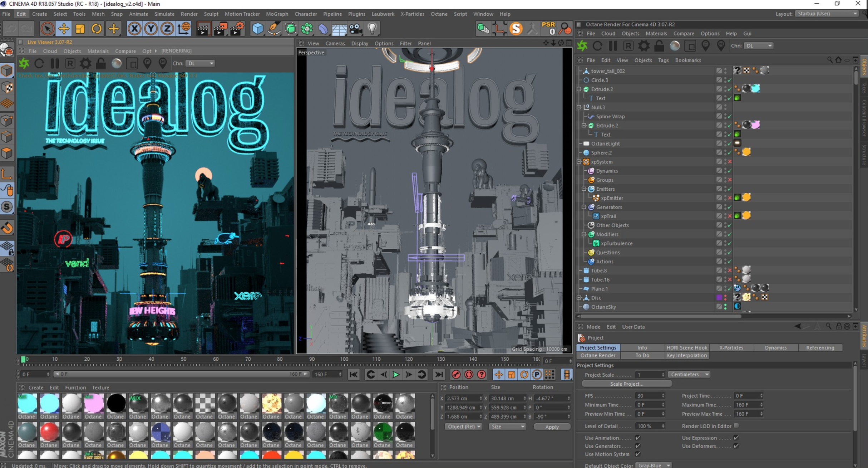This screenshot has width=868, height=468.
Task: Switch to the X-Particles attribute tab
Action: click(731, 348)
